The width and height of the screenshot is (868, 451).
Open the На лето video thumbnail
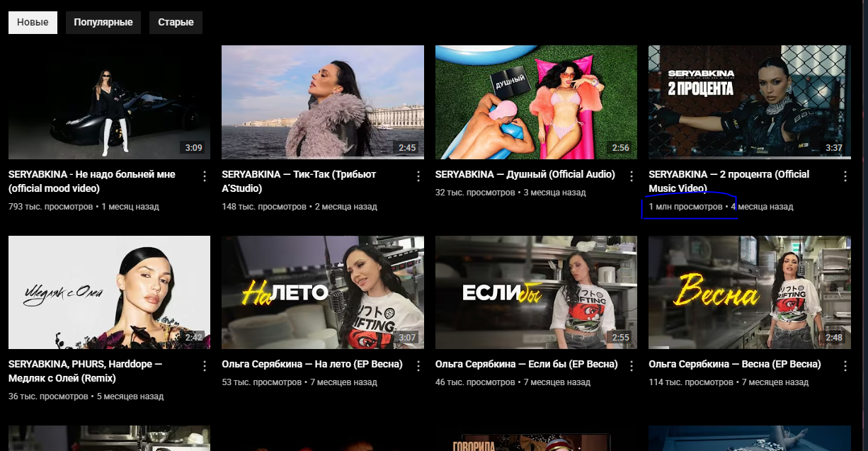click(323, 292)
